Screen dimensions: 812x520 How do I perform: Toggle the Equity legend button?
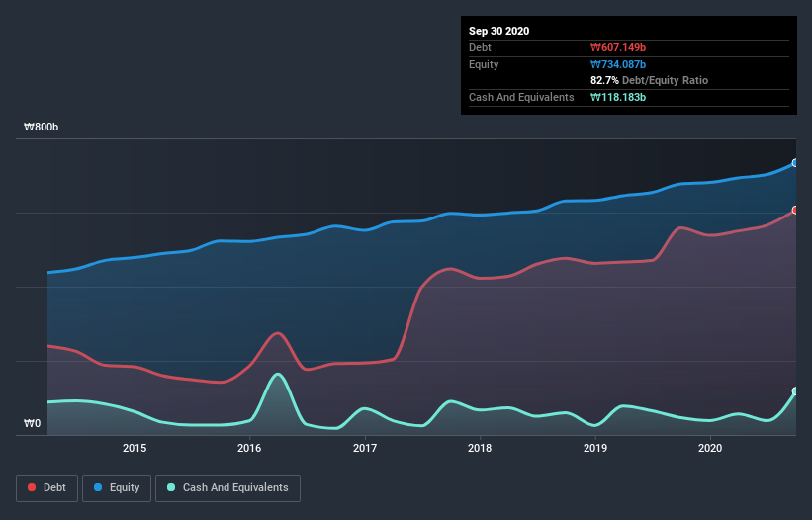tap(117, 488)
